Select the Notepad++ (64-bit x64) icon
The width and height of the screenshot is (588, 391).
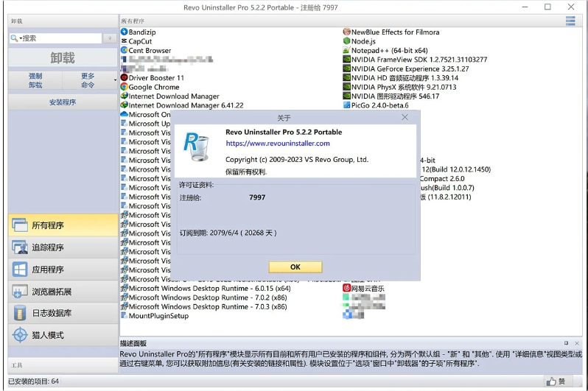click(x=346, y=51)
